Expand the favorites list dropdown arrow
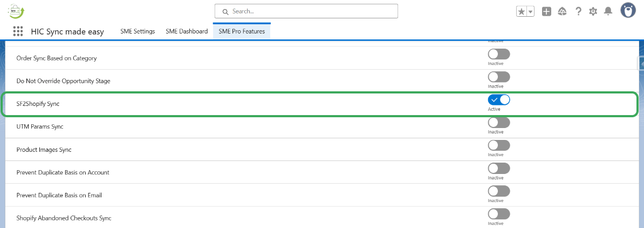Screen dimensions: 644x228 (531, 11)
